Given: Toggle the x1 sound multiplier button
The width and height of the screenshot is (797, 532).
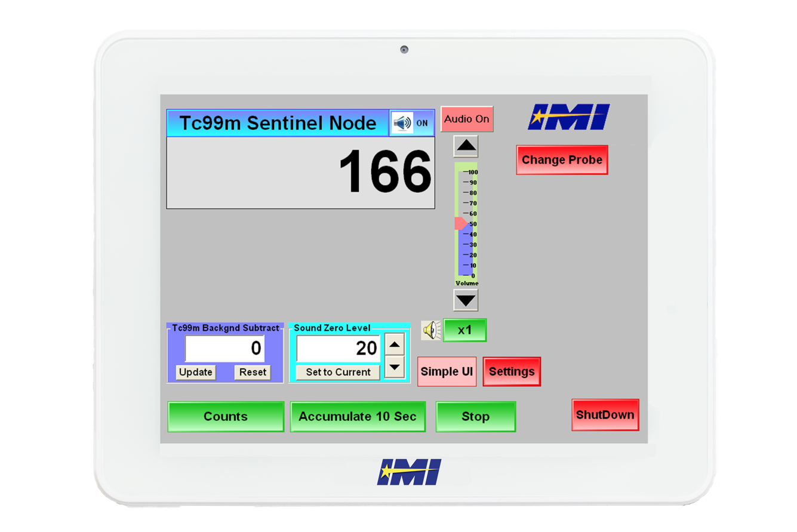Looking at the screenshot, I should [465, 330].
